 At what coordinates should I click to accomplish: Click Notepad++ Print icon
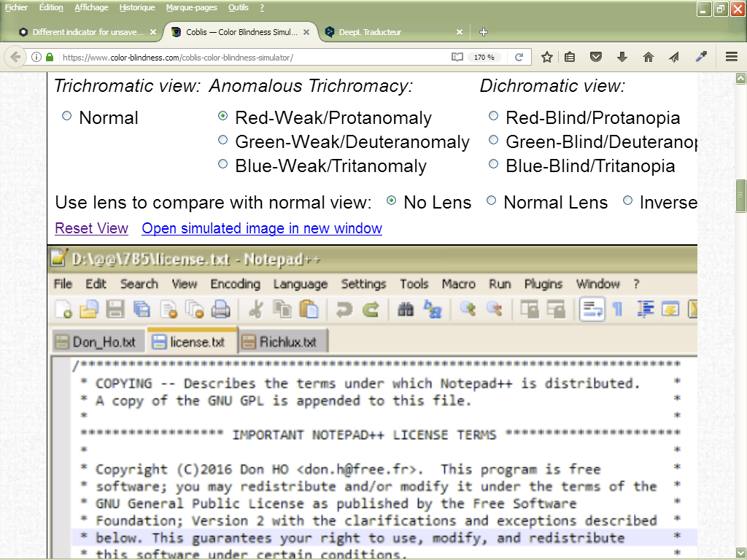[x=220, y=309]
